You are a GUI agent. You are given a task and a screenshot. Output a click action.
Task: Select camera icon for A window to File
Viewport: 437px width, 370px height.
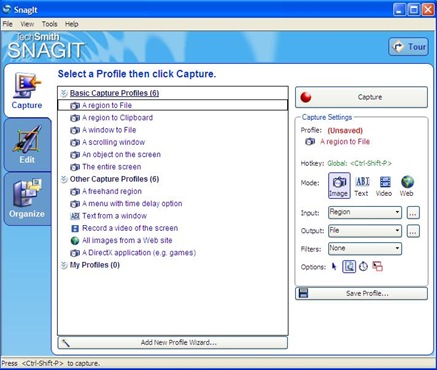tap(75, 130)
